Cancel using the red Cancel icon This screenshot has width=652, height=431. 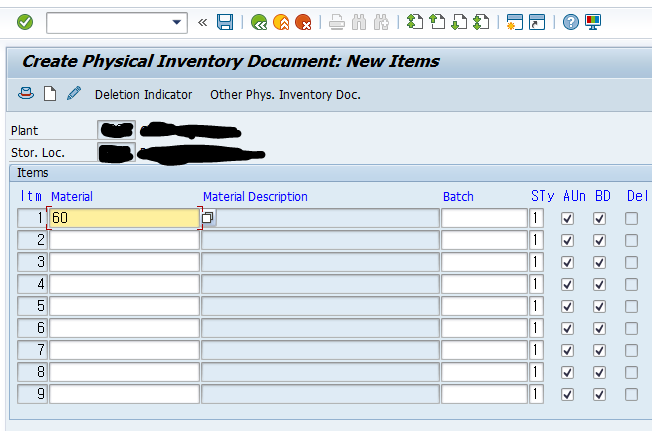[x=303, y=22]
